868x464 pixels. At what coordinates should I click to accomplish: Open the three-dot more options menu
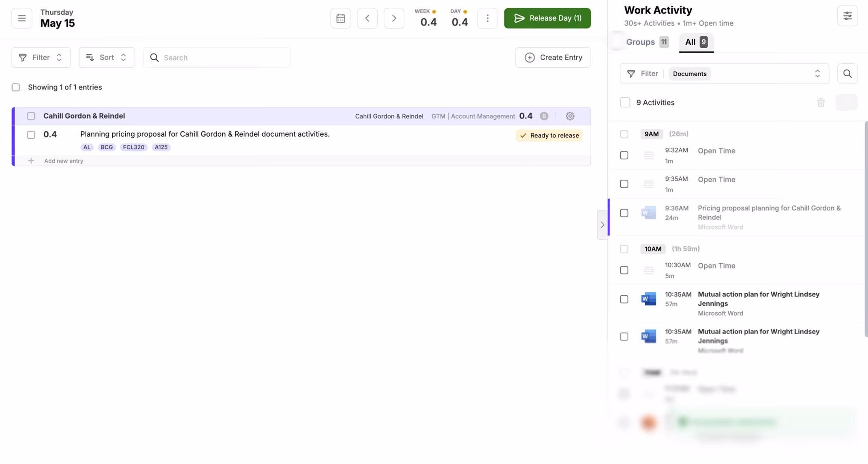[487, 18]
